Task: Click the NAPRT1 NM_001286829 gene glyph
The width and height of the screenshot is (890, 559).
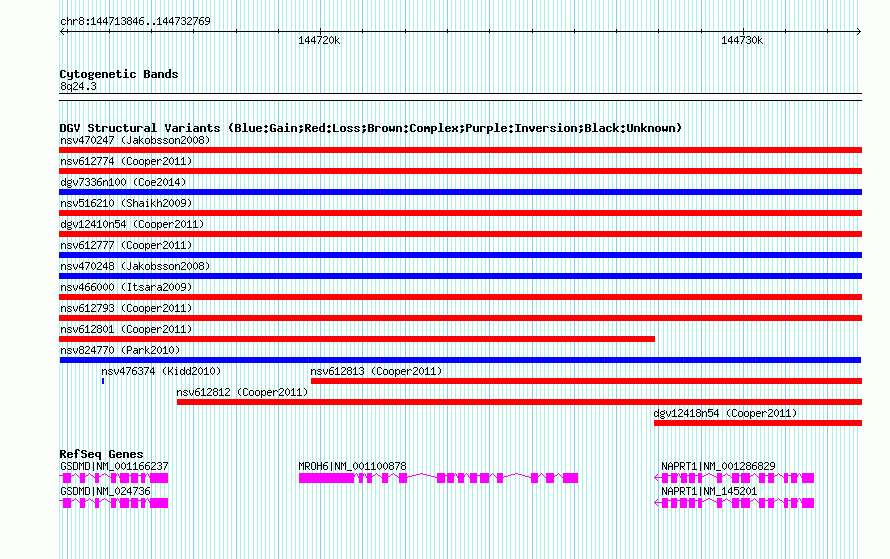Action: tap(734, 478)
